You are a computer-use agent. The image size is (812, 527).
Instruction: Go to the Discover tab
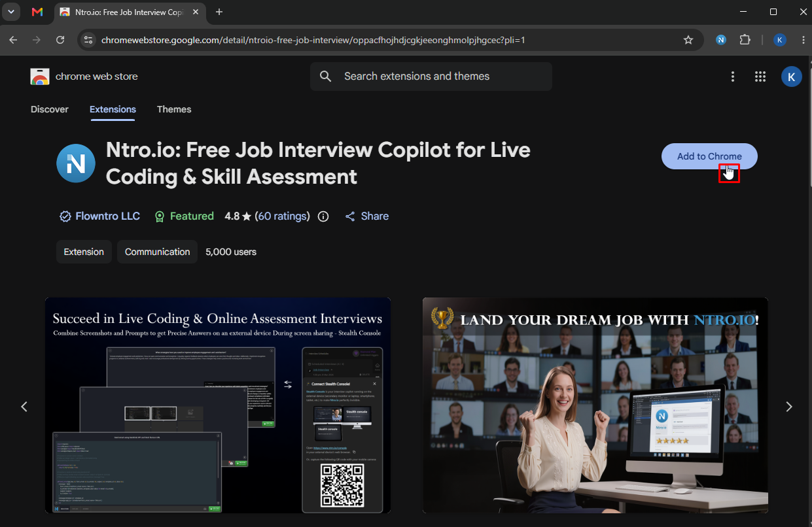[x=50, y=109]
